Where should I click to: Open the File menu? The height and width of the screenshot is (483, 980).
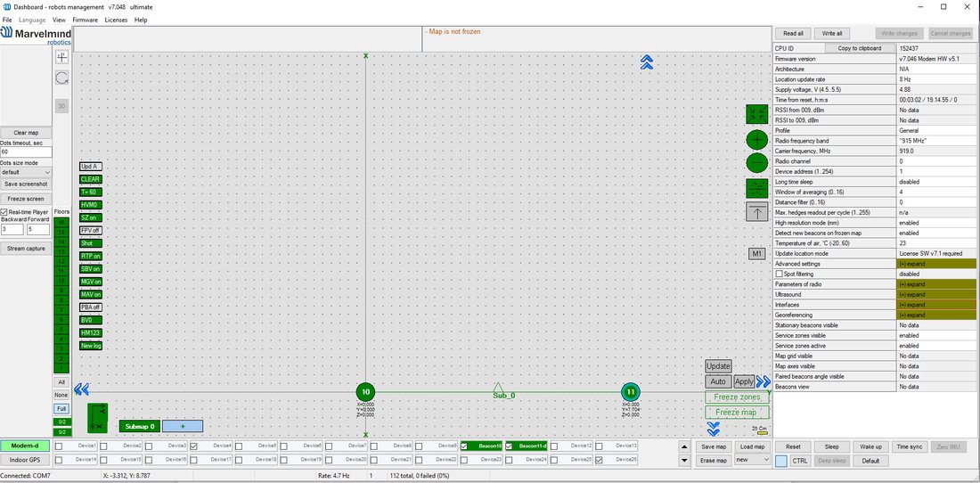click(x=7, y=20)
